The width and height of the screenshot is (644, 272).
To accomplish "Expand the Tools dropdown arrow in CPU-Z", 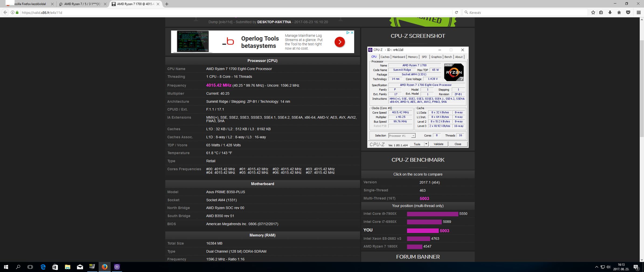I will click(426, 144).
